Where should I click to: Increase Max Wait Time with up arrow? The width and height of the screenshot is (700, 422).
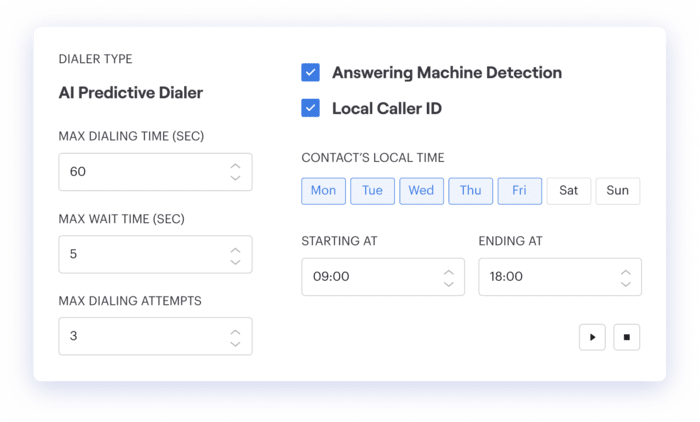pos(235,249)
